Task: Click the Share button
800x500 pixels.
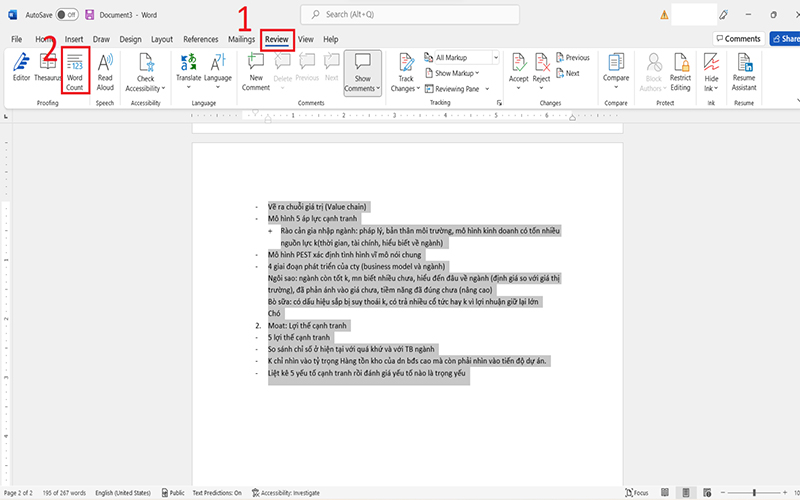Action: coord(785,39)
